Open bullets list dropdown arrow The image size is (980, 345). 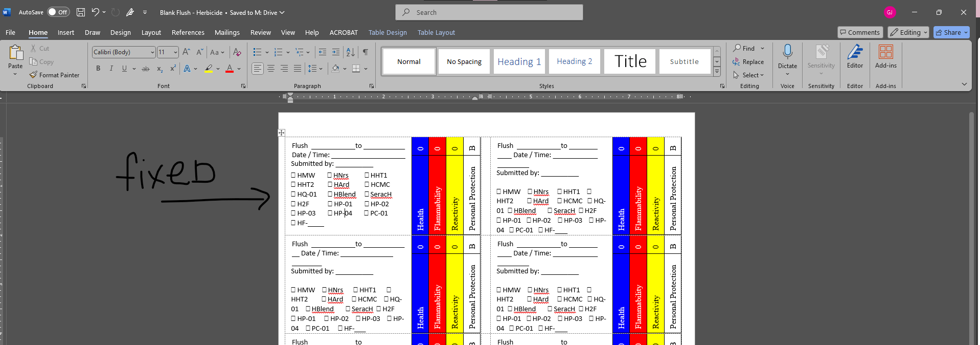point(267,52)
